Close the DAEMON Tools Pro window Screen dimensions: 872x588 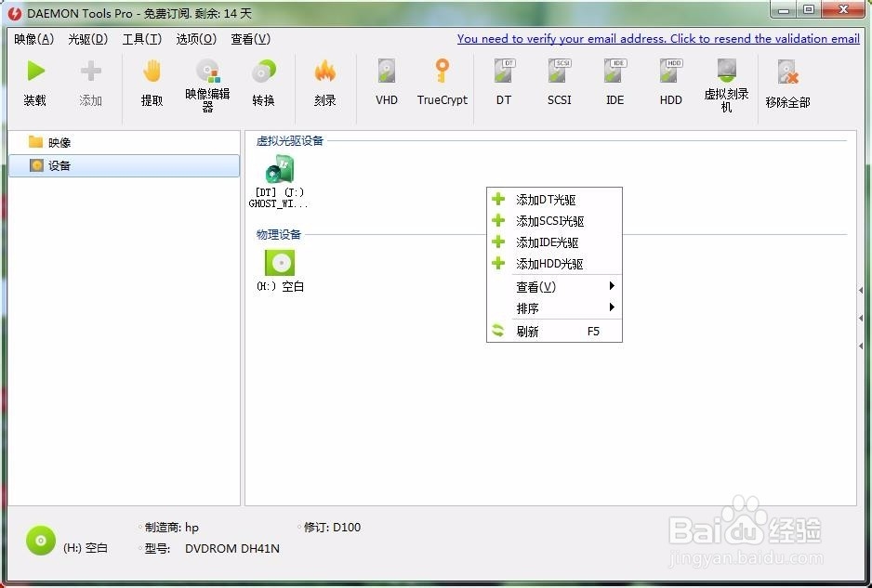click(x=842, y=9)
